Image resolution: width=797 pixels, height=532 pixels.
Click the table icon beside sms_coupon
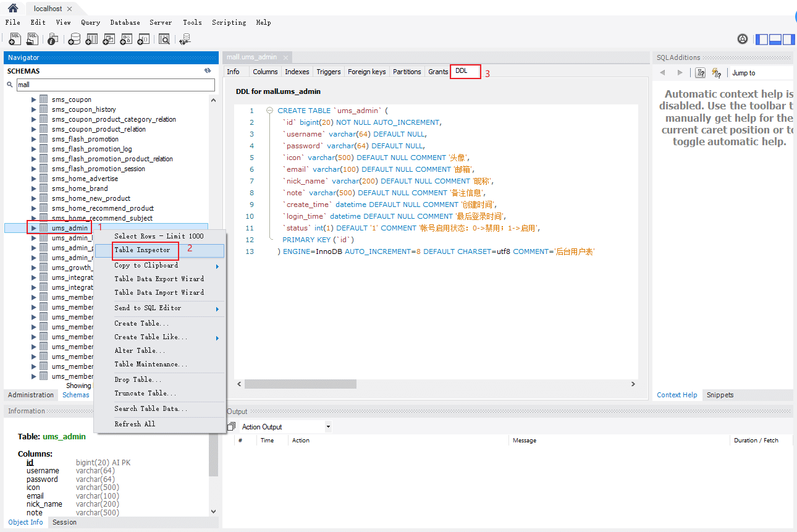44,99
